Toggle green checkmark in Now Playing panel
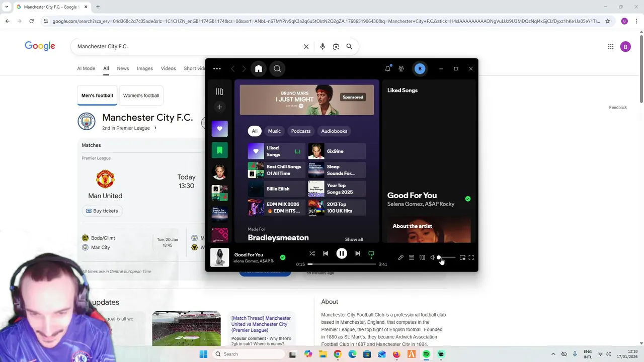The width and height of the screenshot is (644, 362). [x=468, y=199]
